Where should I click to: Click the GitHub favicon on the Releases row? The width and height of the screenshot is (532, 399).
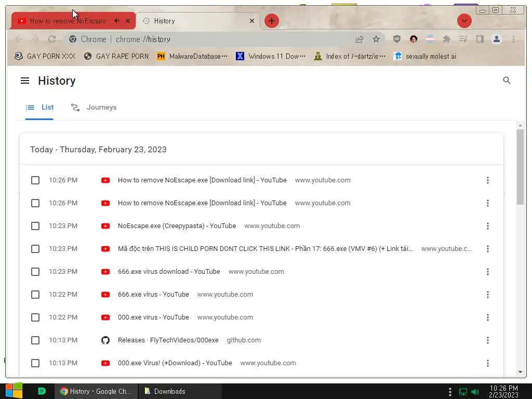point(105,340)
